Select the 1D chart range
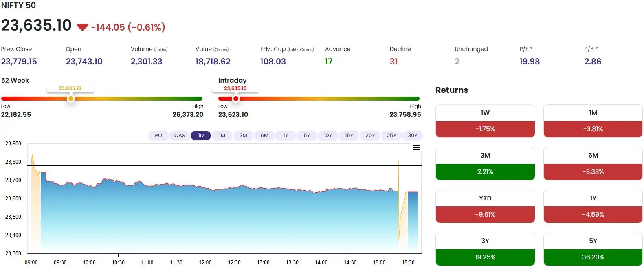 [201, 136]
